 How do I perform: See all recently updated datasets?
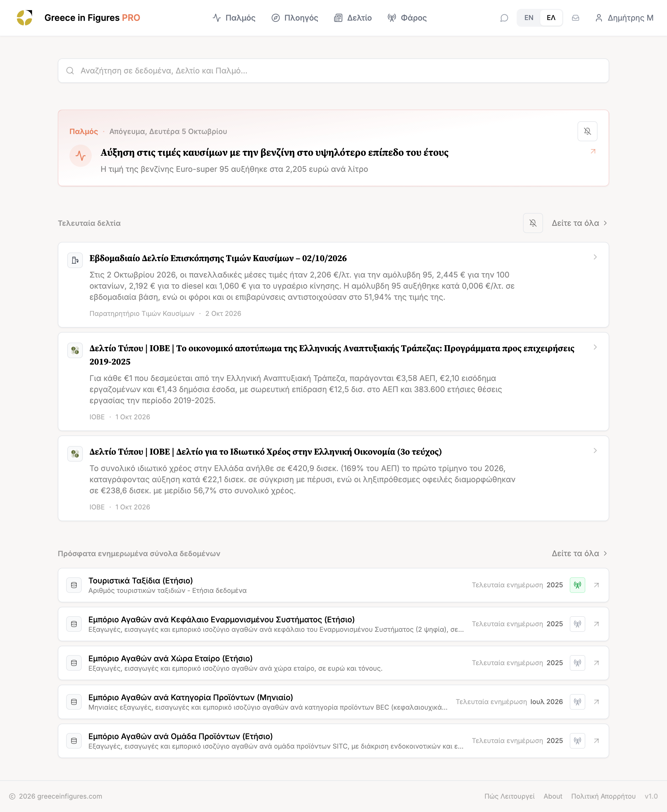[579, 553]
